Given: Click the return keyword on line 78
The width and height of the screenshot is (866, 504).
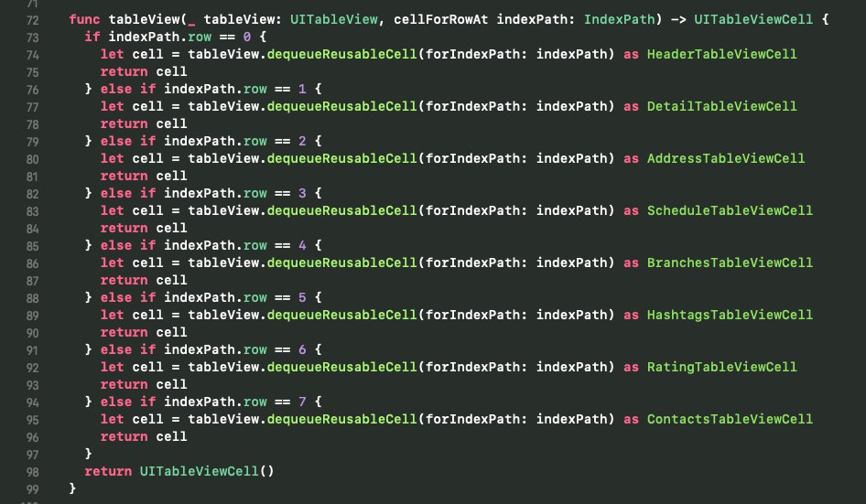Looking at the screenshot, I should tap(124, 123).
